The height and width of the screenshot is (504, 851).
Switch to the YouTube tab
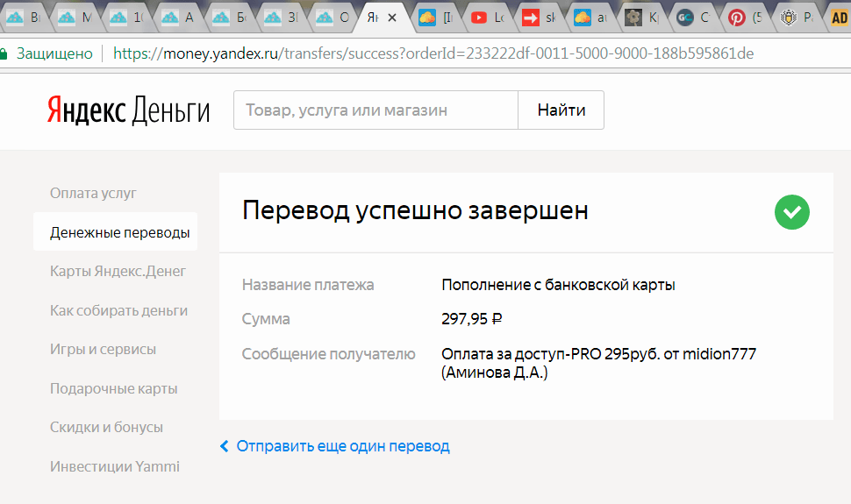click(487, 18)
